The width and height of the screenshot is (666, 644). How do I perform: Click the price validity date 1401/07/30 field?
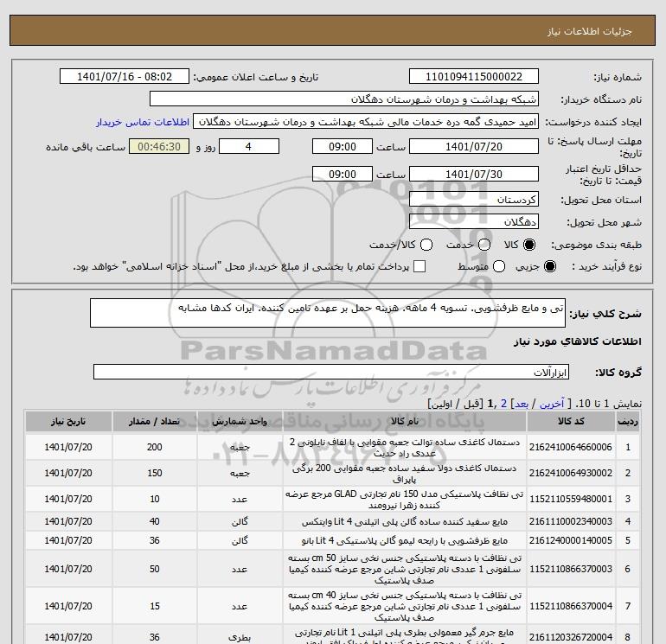[x=474, y=174]
